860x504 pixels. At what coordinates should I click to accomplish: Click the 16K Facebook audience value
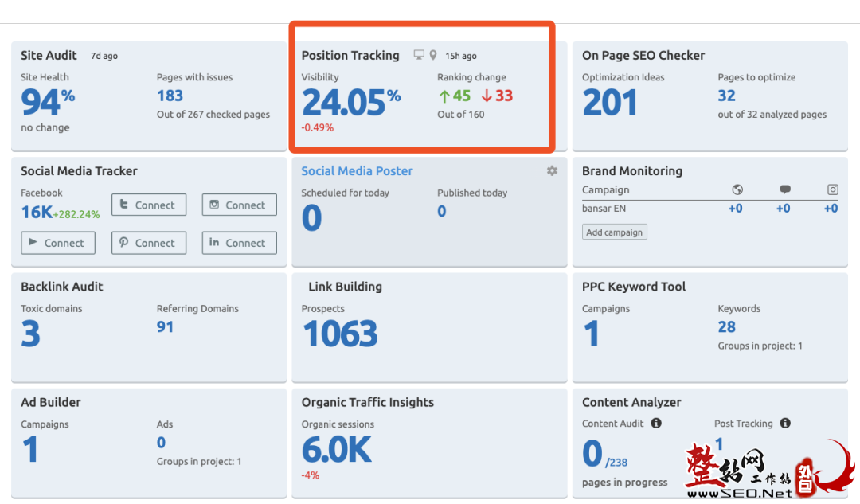(x=37, y=213)
